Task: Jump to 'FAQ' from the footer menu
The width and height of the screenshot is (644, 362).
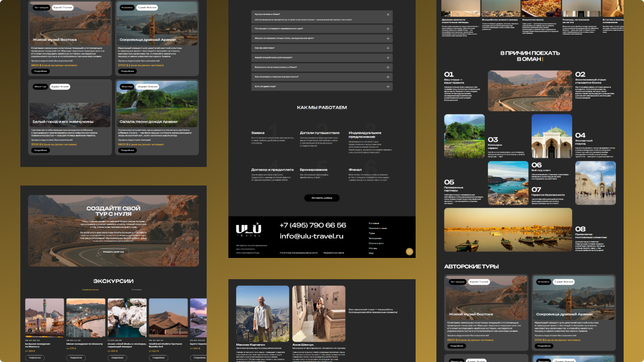Action: coord(371,253)
